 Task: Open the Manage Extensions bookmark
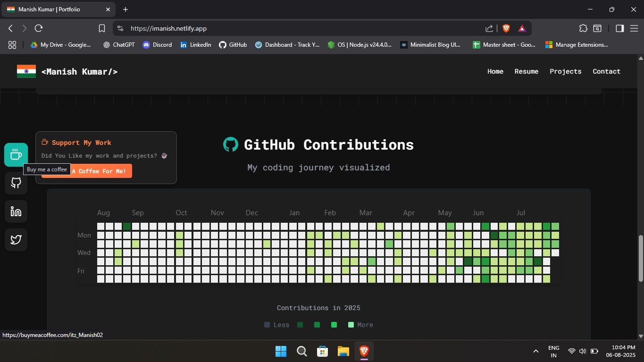[577, 45]
